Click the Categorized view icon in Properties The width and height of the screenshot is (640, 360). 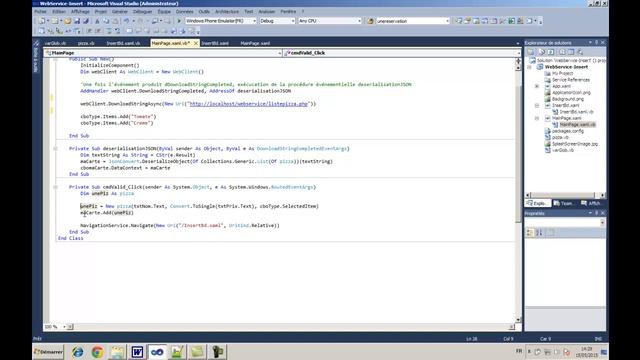click(530, 233)
